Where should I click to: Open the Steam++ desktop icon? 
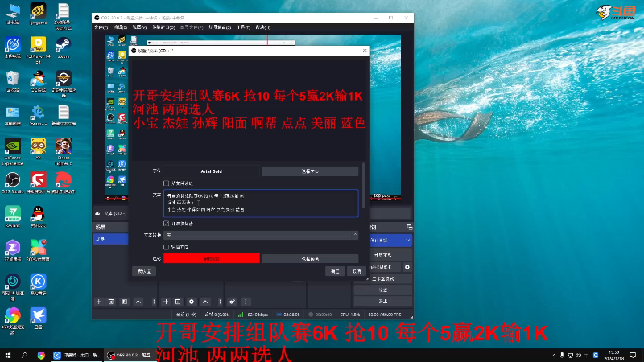(38, 115)
